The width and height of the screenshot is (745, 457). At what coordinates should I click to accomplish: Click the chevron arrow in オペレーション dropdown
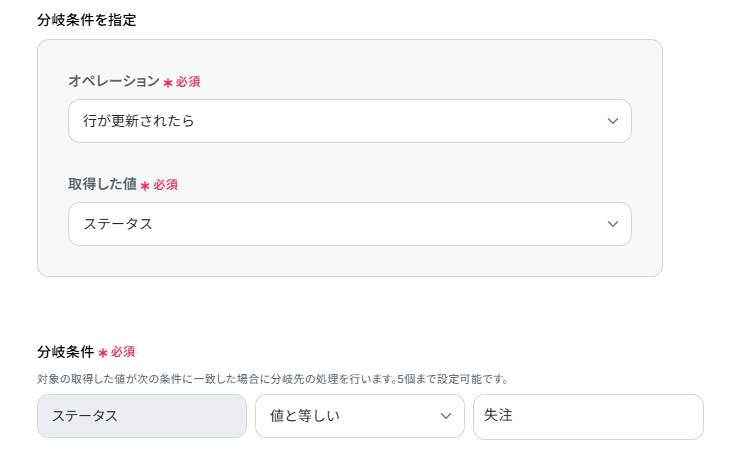613,121
